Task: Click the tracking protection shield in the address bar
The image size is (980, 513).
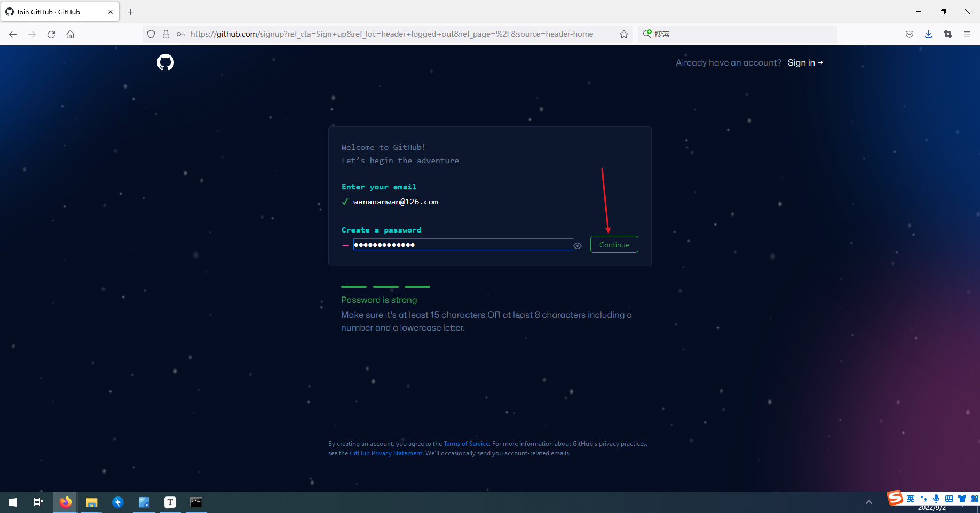Action: [151, 34]
